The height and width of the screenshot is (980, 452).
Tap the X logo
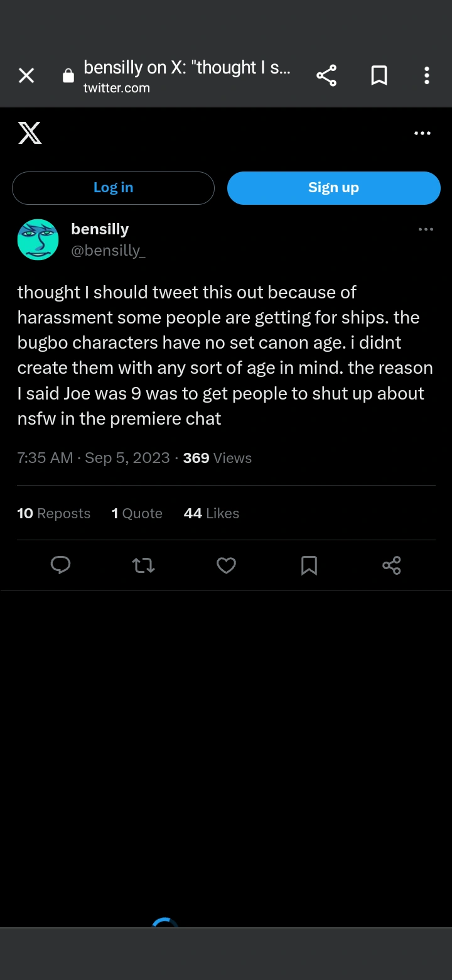click(x=30, y=133)
